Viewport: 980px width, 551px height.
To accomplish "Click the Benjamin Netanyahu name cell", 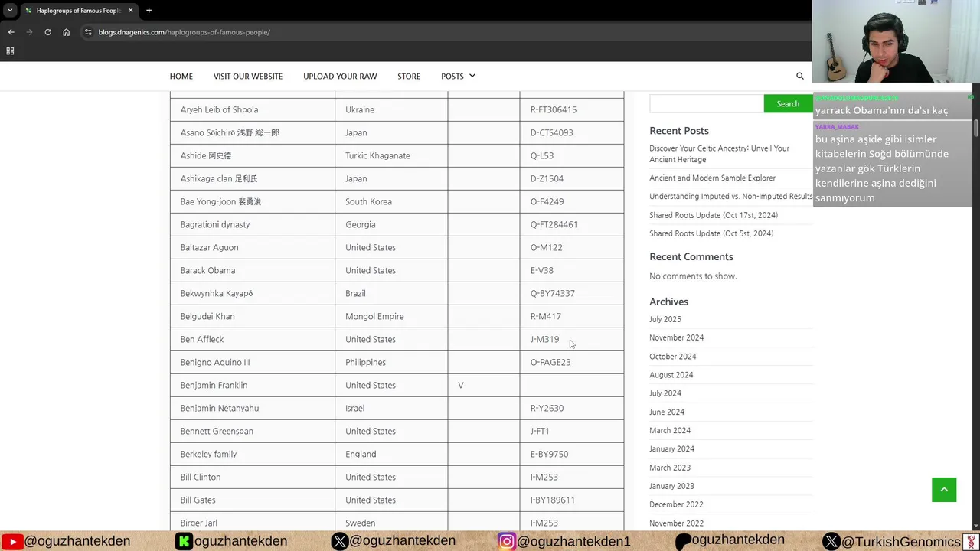I will pos(253,408).
